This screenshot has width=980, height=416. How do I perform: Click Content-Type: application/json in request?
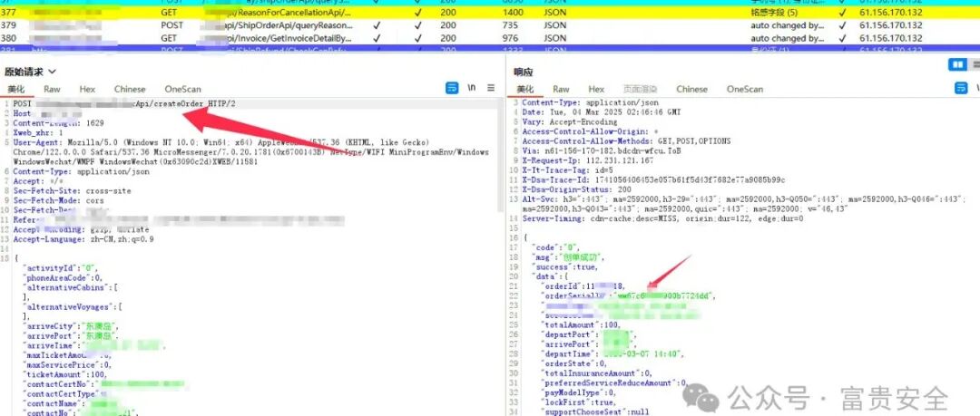pyautogui.click(x=82, y=172)
